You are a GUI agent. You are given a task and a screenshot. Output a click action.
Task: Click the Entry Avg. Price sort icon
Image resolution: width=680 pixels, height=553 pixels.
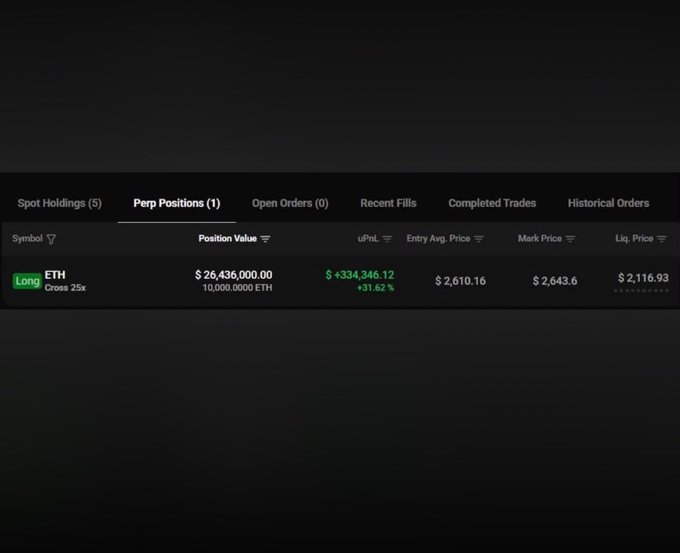(479, 239)
